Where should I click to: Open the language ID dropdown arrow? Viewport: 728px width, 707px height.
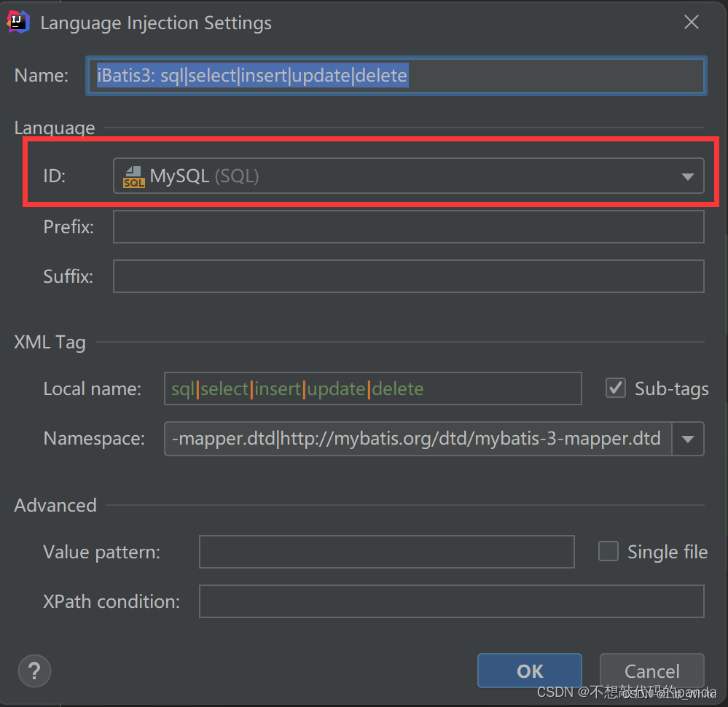(688, 176)
